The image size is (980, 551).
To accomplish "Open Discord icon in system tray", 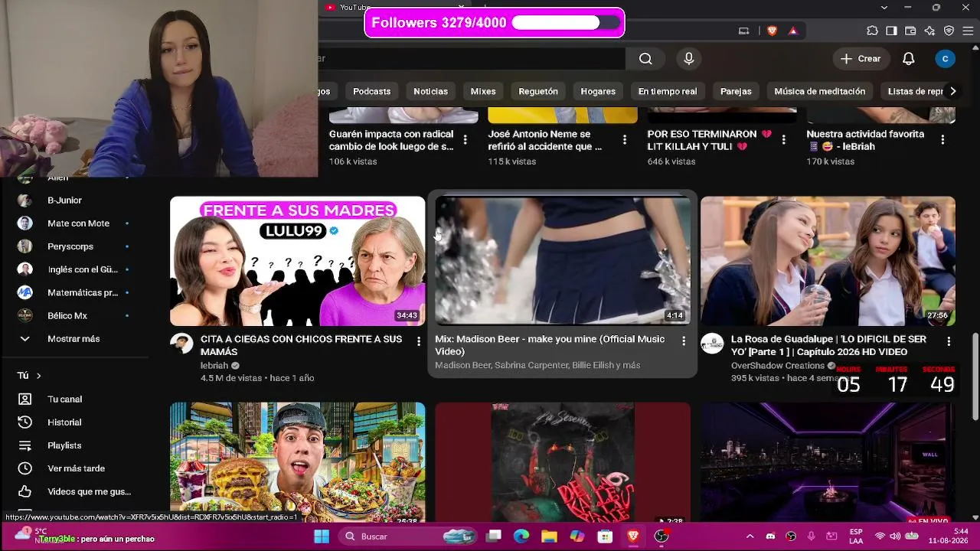I will tap(771, 536).
